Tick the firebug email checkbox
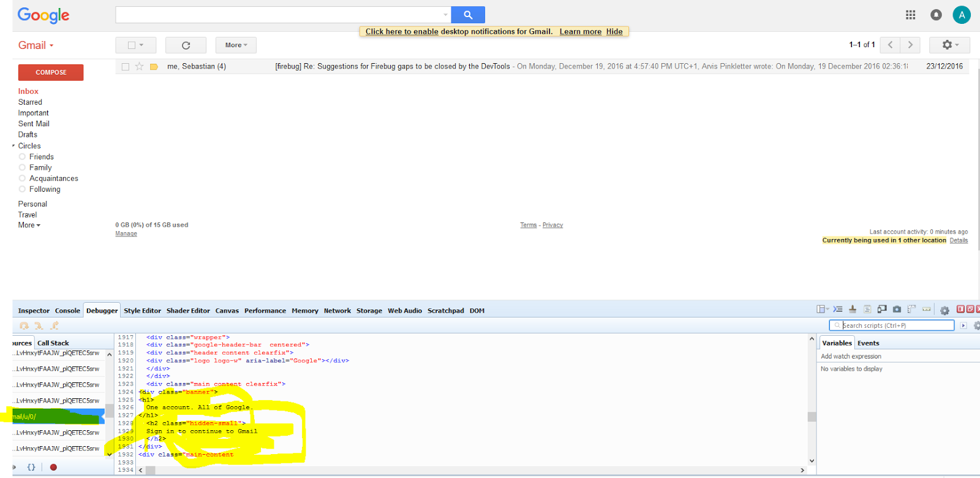 (x=126, y=67)
